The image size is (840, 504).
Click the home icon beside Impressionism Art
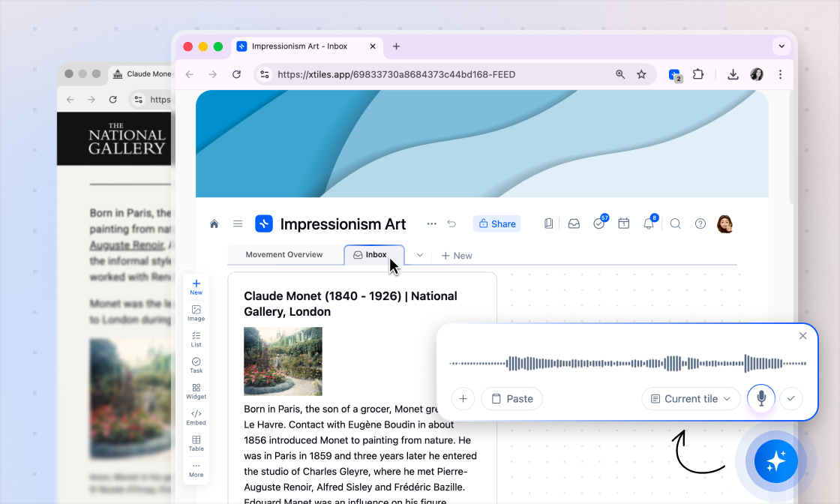point(214,223)
